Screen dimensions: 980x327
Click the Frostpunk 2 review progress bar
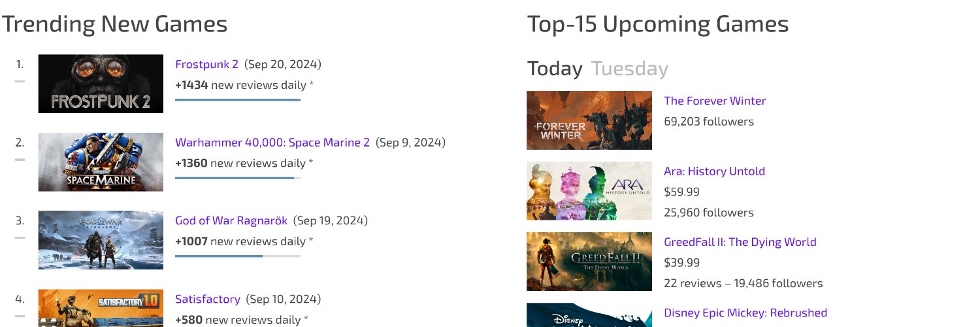238,99
